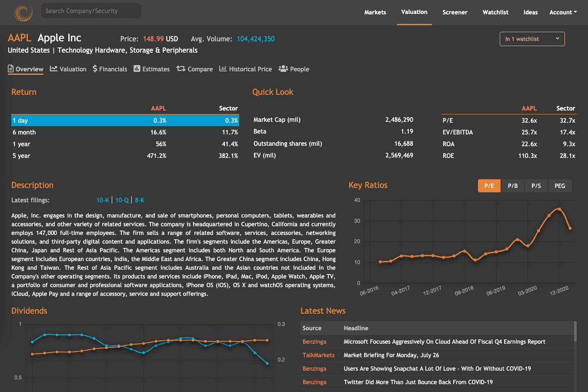This screenshot has width=588, height=392.
Task: Open the Snapchat COVID-19 news headline
Action: click(437, 369)
